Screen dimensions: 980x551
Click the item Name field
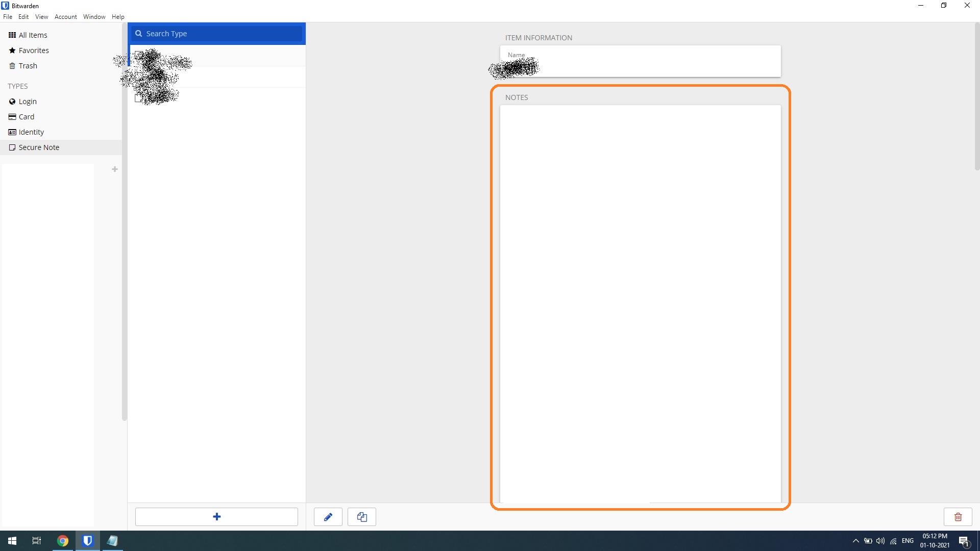641,61
